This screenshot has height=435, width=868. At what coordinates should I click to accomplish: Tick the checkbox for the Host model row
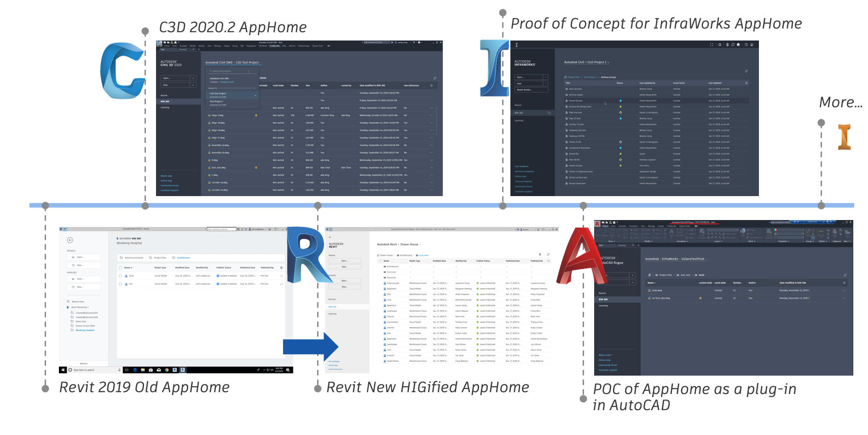(x=121, y=276)
